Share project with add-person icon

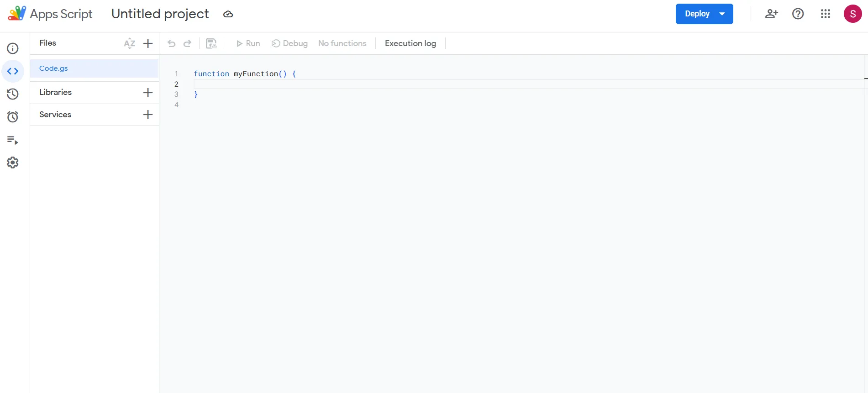(771, 14)
